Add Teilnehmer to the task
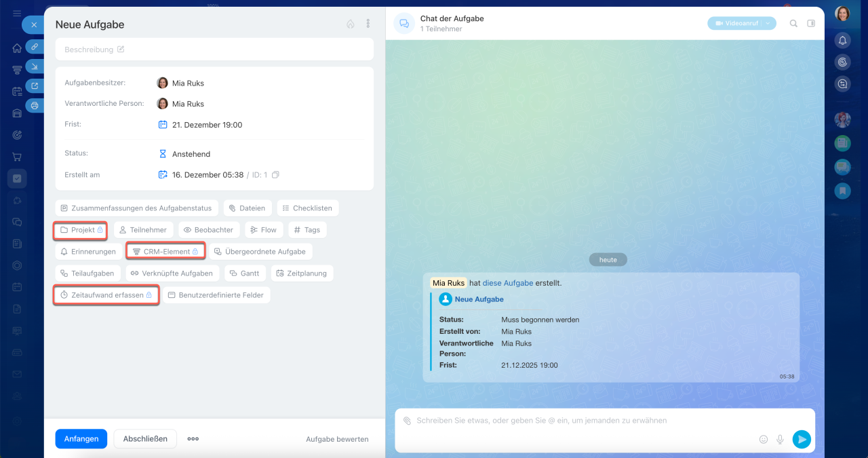The image size is (868, 458). [144, 230]
